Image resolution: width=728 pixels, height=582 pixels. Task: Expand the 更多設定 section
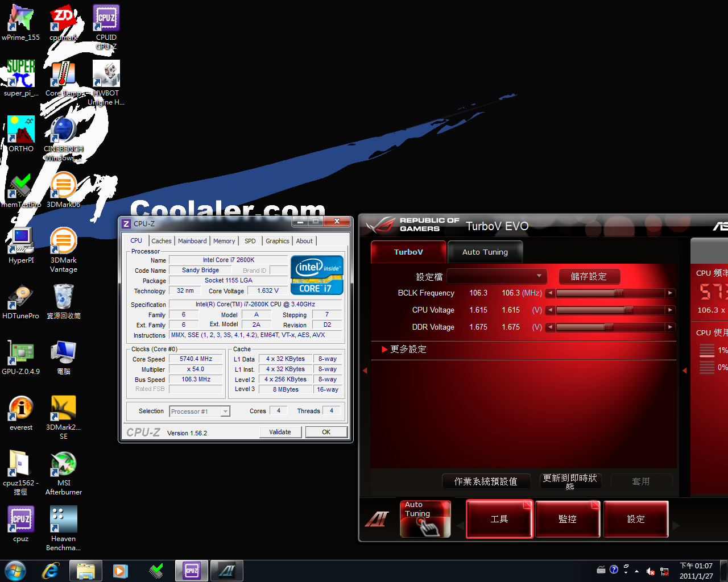pos(404,350)
